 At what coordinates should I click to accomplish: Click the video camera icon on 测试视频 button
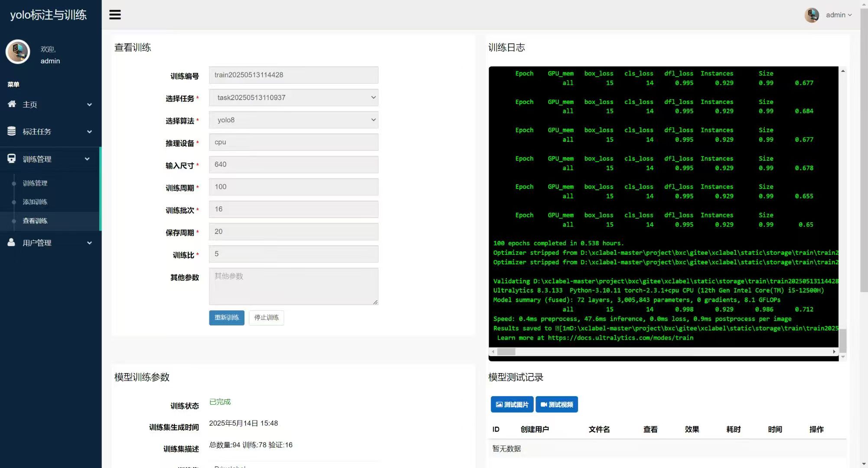(x=544, y=404)
